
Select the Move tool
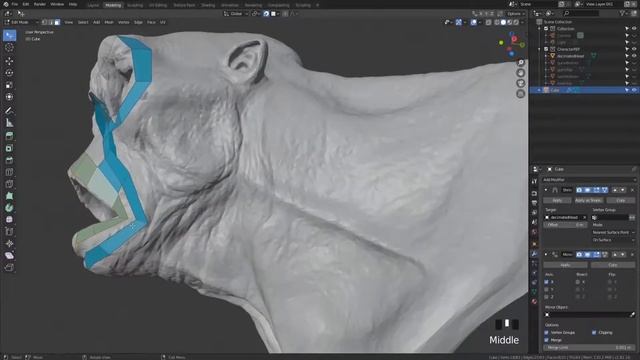click(x=9, y=61)
